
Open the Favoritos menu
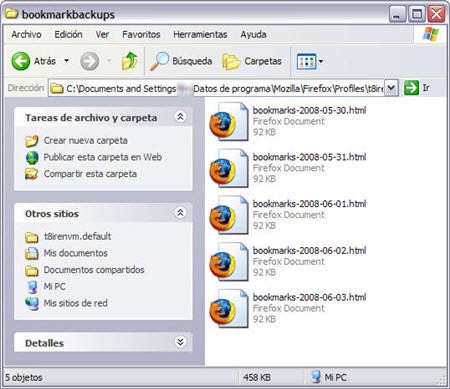(x=141, y=34)
